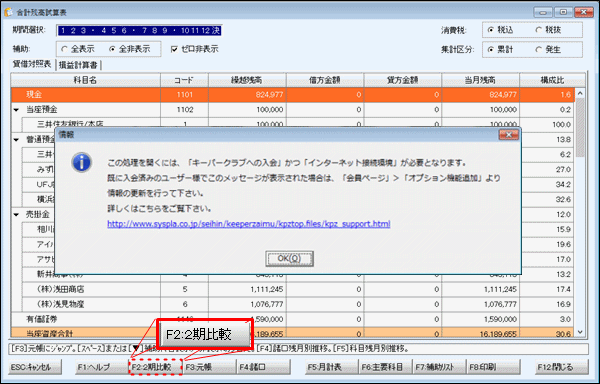The width and height of the screenshot is (600, 384).
Task: Collapse the 普通預金 tree row
Action: [16, 140]
